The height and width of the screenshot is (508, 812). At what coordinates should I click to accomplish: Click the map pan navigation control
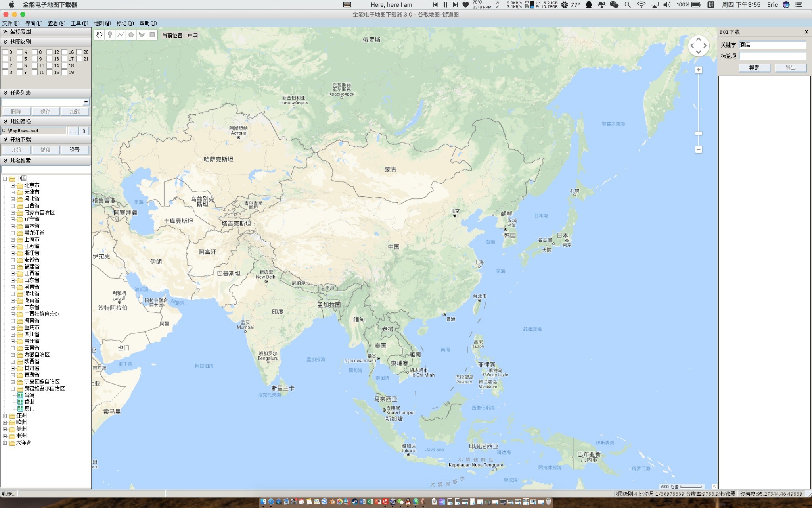tap(698, 46)
